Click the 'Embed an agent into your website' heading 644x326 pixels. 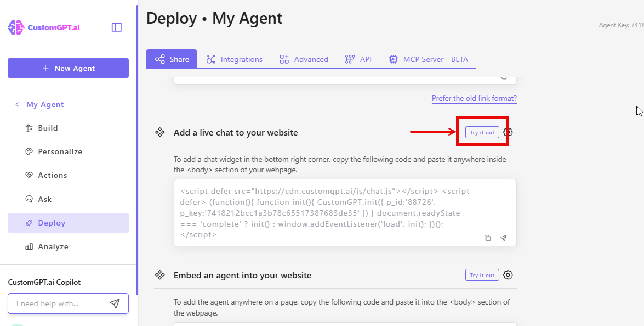click(x=242, y=276)
